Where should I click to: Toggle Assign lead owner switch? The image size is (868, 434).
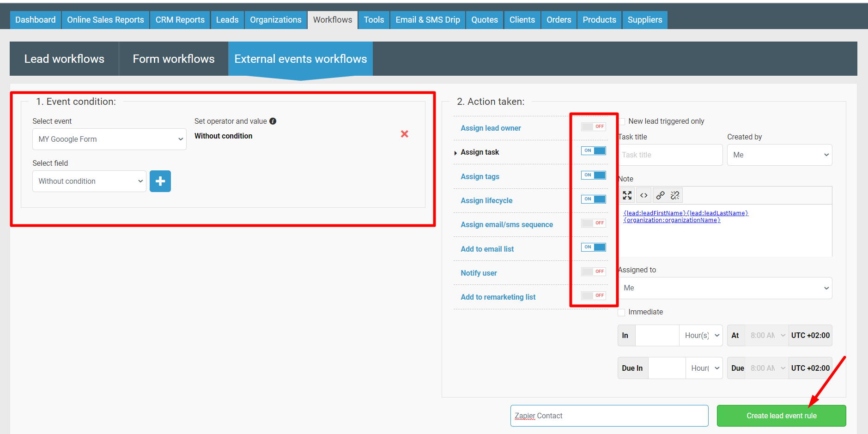(594, 127)
